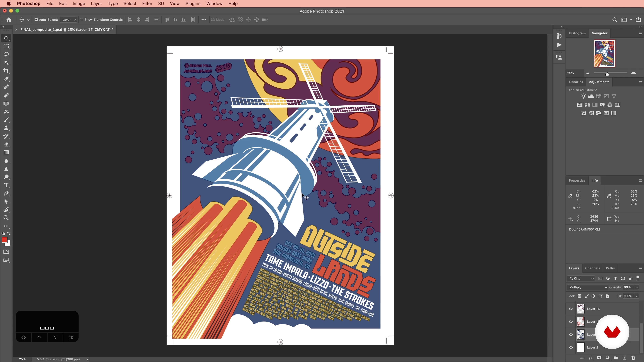Click the Share icon at top right
Screen dimensions: 644x362
638,19
